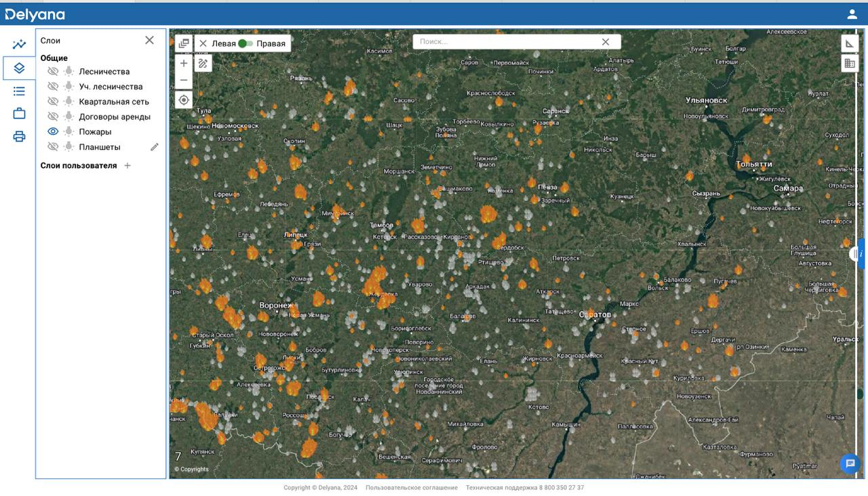Click the map compare windows icon
868x496 pixels.
pyautogui.click(x=184, y=44)
